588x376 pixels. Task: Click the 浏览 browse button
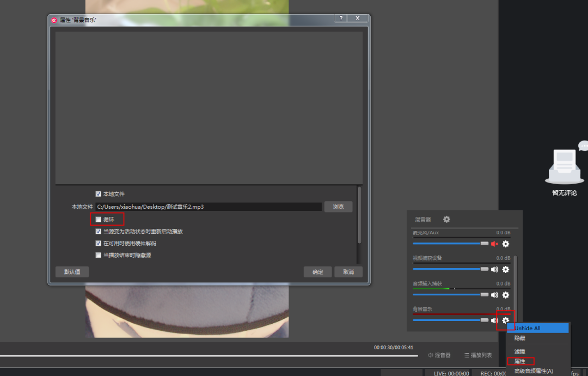click(338, 207)
